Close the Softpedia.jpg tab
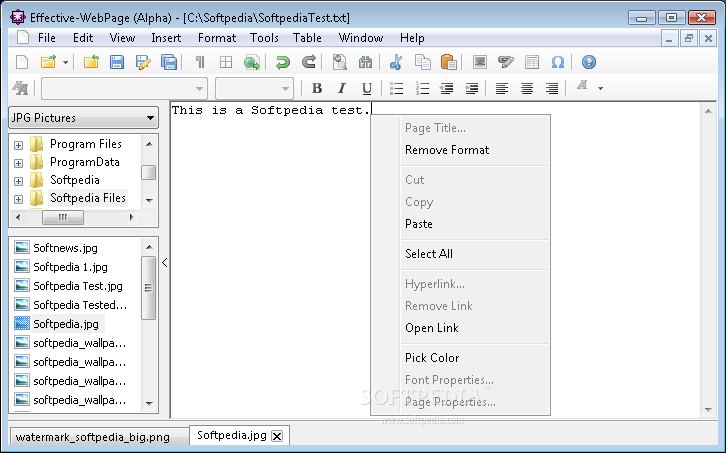The image size is (726, 453). point(277,436)
